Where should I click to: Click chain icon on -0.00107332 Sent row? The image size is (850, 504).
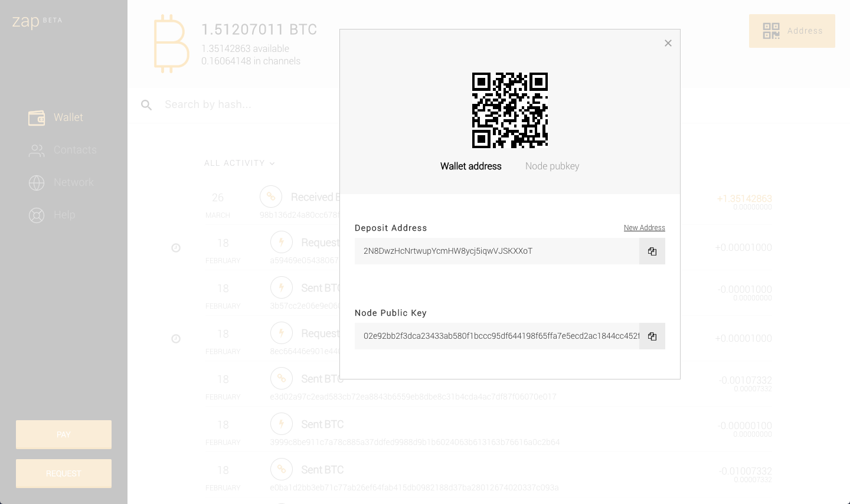[x=282, y=378]
